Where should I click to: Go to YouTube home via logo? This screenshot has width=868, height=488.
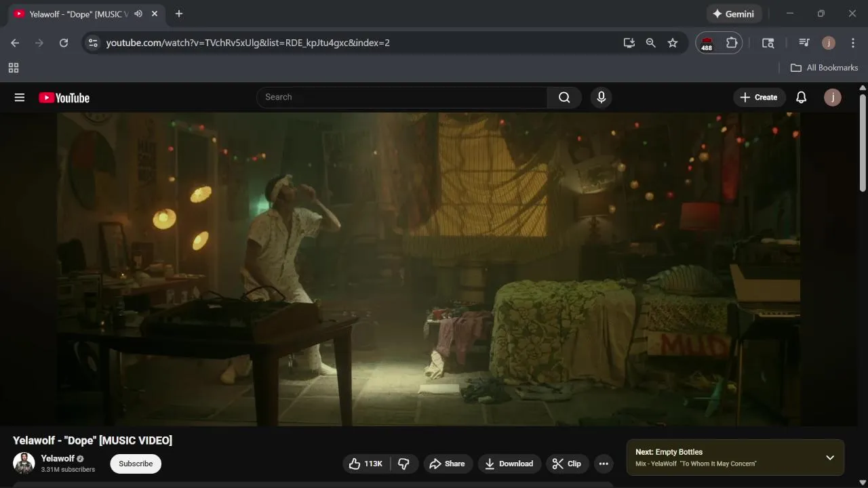click(x=64, y=98)
